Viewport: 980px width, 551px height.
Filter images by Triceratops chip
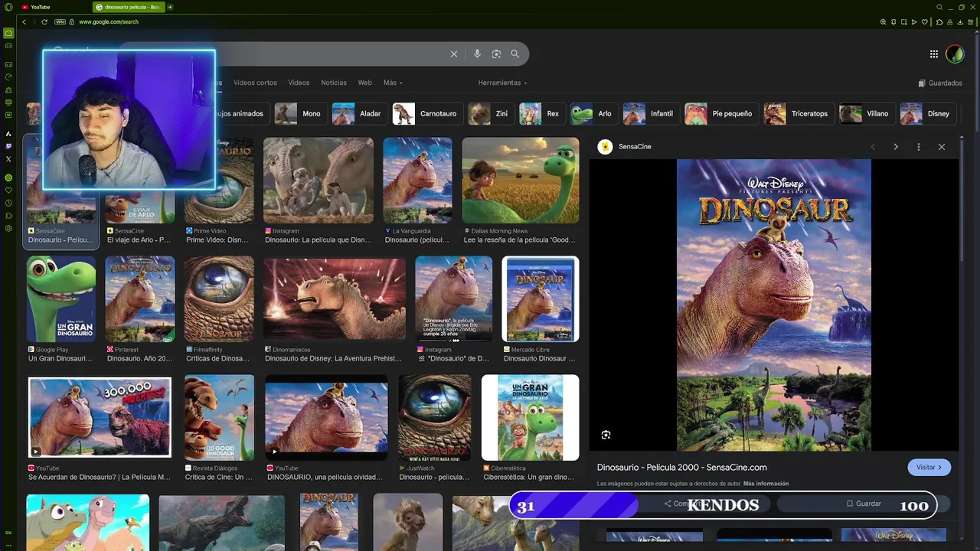[x=798, y=113]
